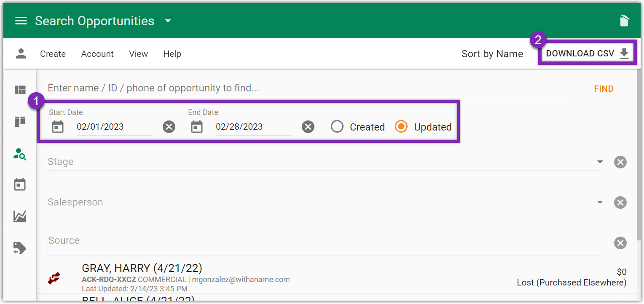Clear the End Date value
The image size is (644, 304).
click(x=308, y=127)
